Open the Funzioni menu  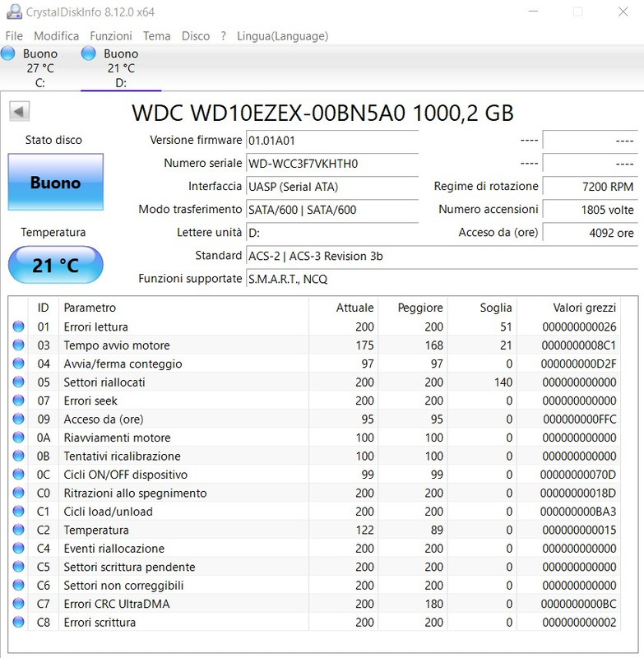point(111,36)
